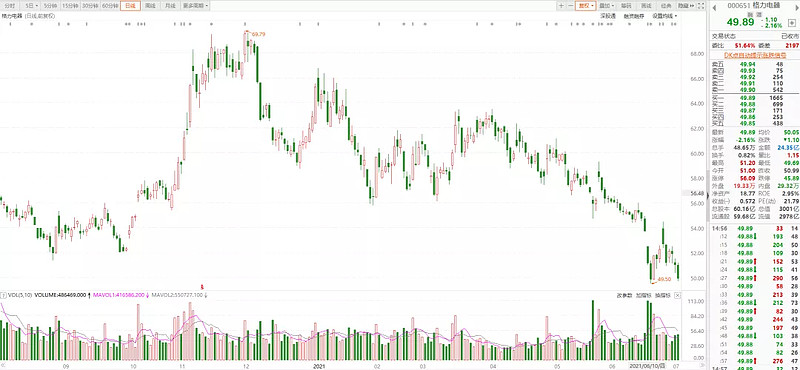Viewport: 800px width, 370px height.
Task: Select the 60分钟 period tab
Action: click(x=110, y=6)
